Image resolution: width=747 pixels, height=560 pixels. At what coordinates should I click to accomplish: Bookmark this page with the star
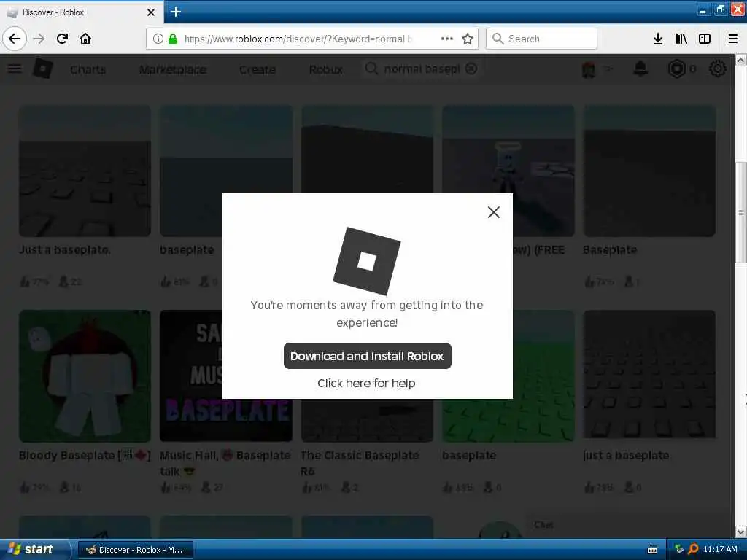coord(468,39)
